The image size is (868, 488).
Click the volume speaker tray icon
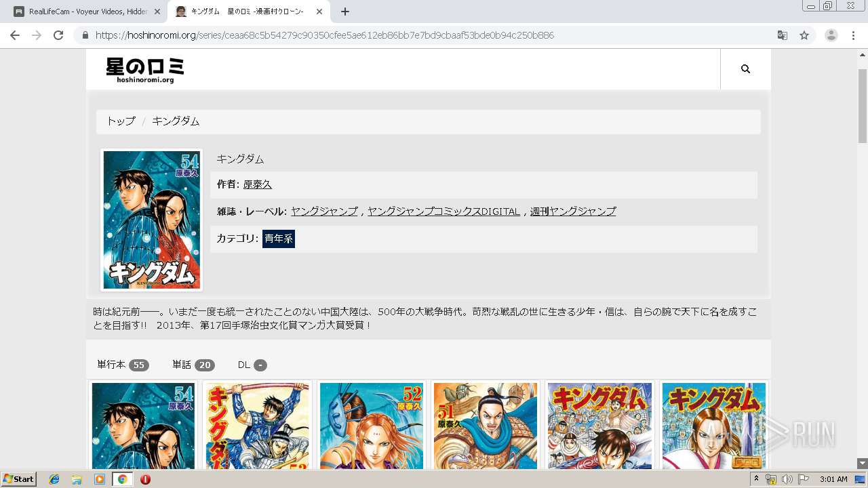click(x=787, y=479)
